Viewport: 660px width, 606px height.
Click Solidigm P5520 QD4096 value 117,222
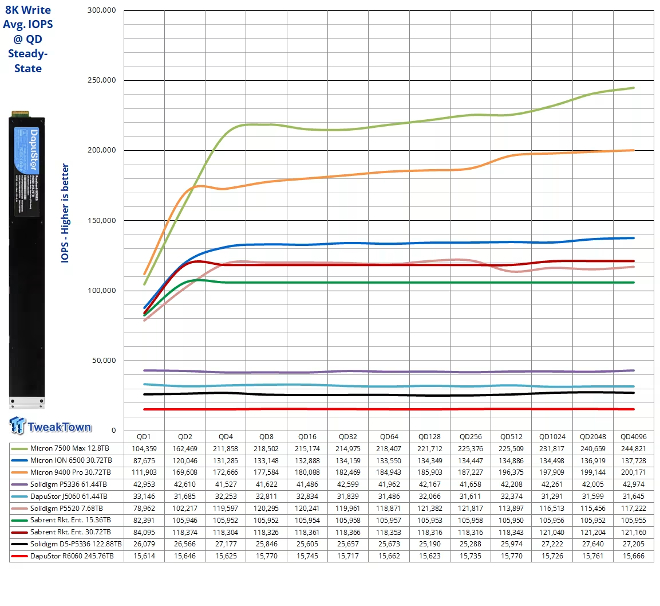(x=633, y=508)
